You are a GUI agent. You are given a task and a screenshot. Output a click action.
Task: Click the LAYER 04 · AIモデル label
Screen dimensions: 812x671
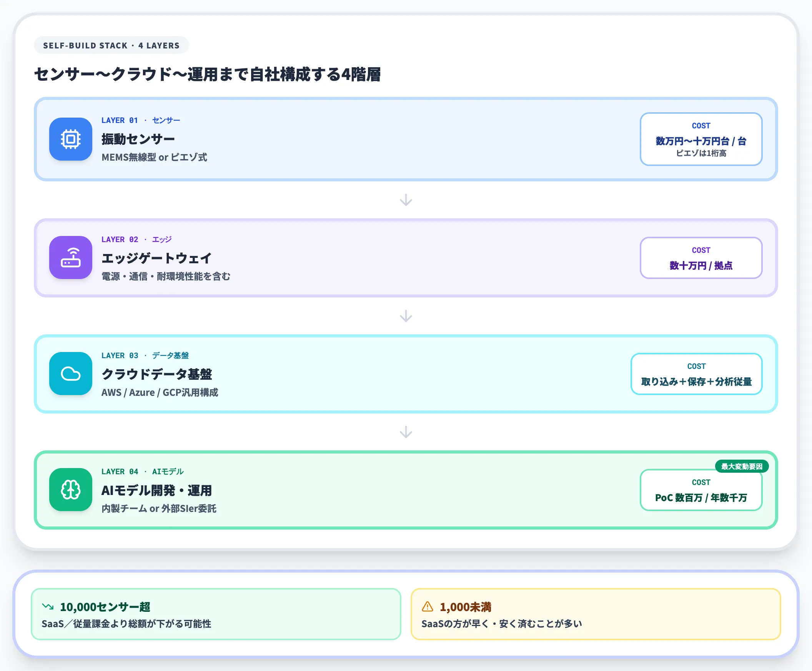[142, 471]
